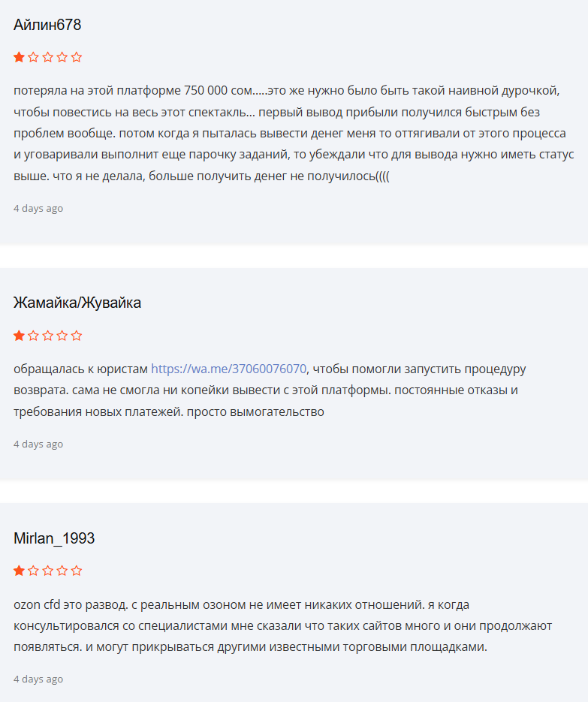Click the second star in Айлин678's rating
The height and width of the screenshot is (702, 588).
[x=34, y=57]
